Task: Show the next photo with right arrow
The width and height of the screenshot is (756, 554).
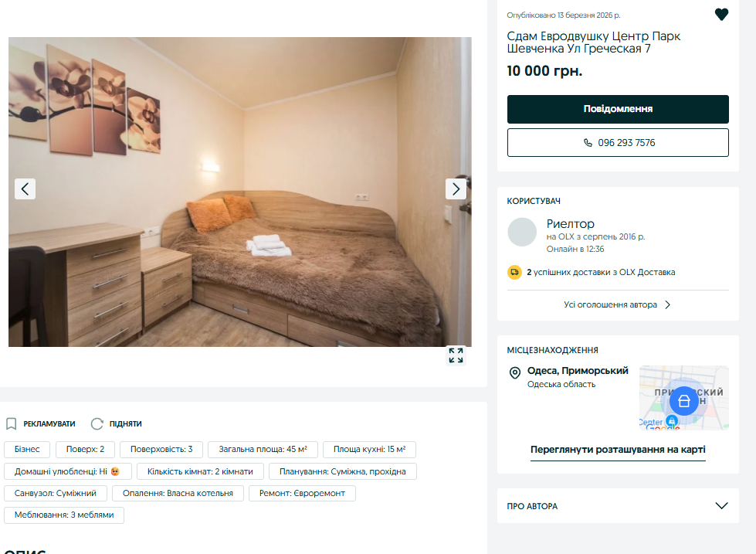Action: tap(456, 189)
